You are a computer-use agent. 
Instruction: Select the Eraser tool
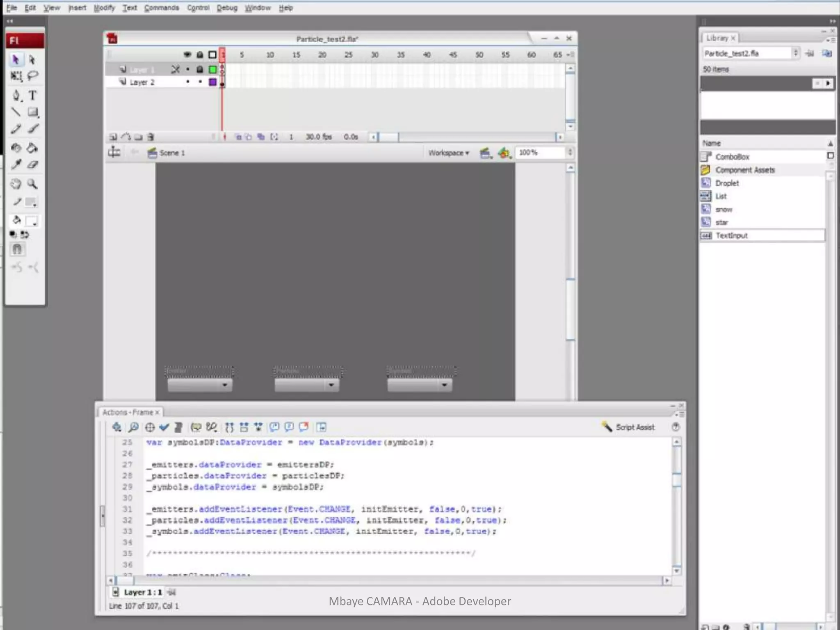tap(33, 164)
